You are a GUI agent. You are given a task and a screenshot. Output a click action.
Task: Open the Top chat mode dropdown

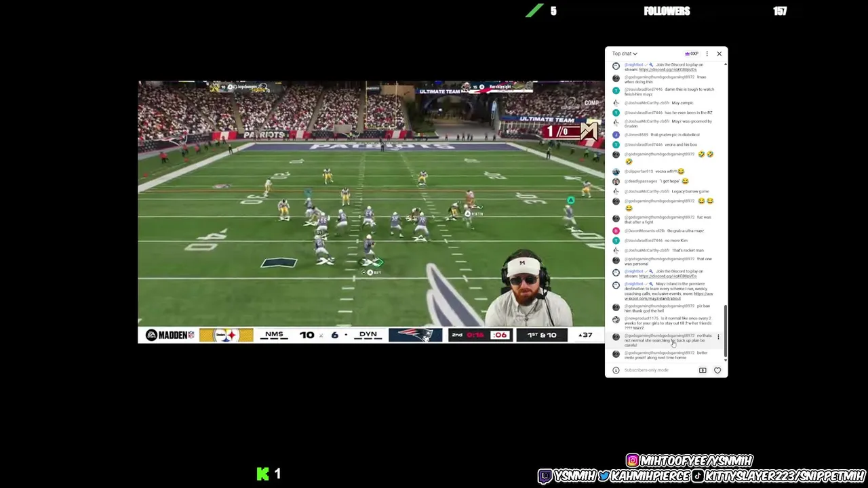pos(625,54)
